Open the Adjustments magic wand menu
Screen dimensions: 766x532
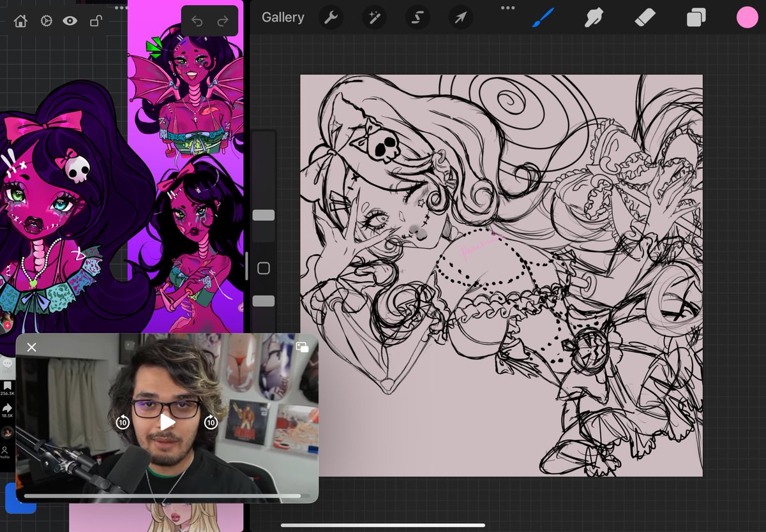click(373, 17)
